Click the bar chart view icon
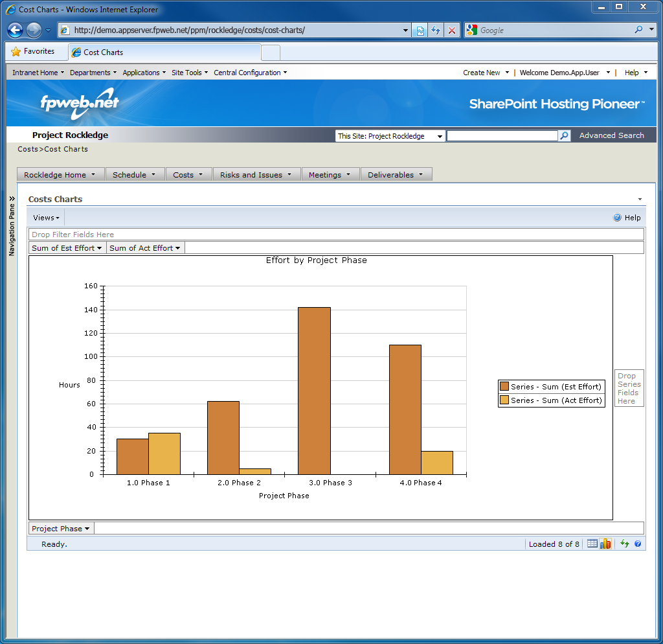The image size is (663, 644). 605,544
